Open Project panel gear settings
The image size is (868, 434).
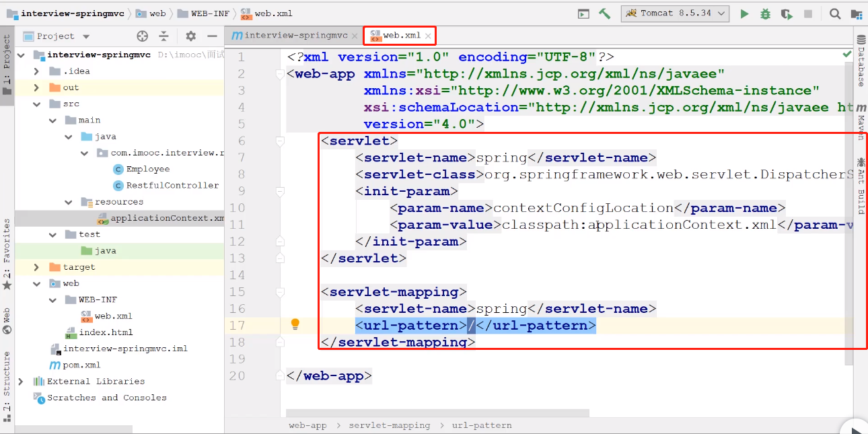pos(190,36)
